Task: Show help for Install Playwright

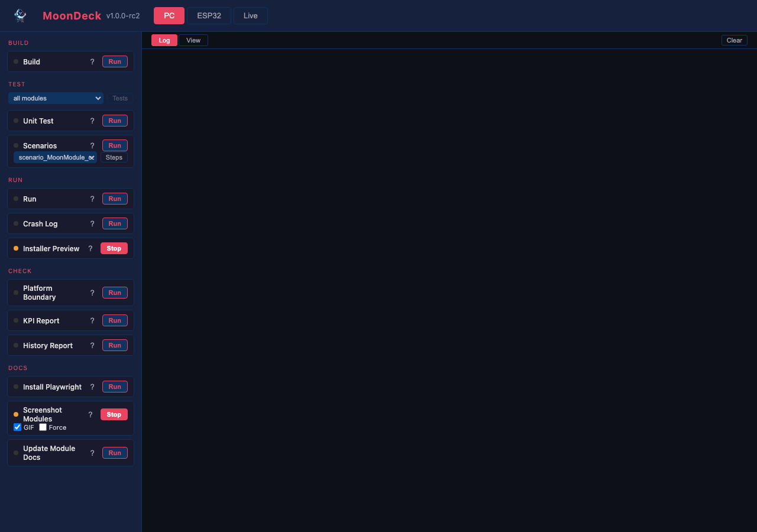Action: point(92,387)
